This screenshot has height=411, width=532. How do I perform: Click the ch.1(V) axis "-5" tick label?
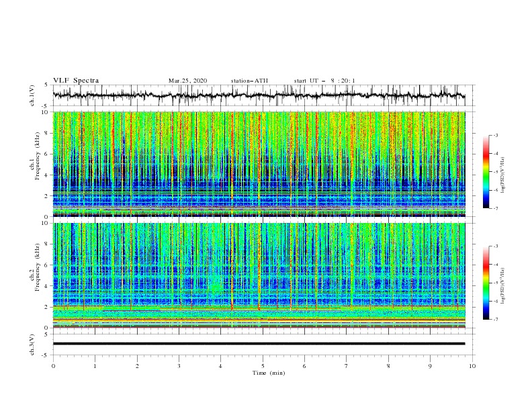[46, 106]
